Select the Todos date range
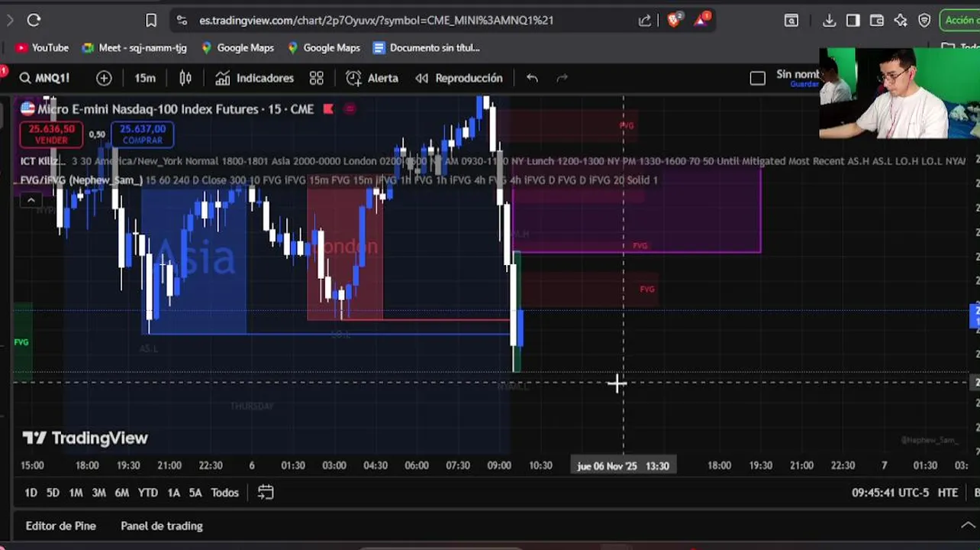980x550 pixels. (x=224, y=493)
